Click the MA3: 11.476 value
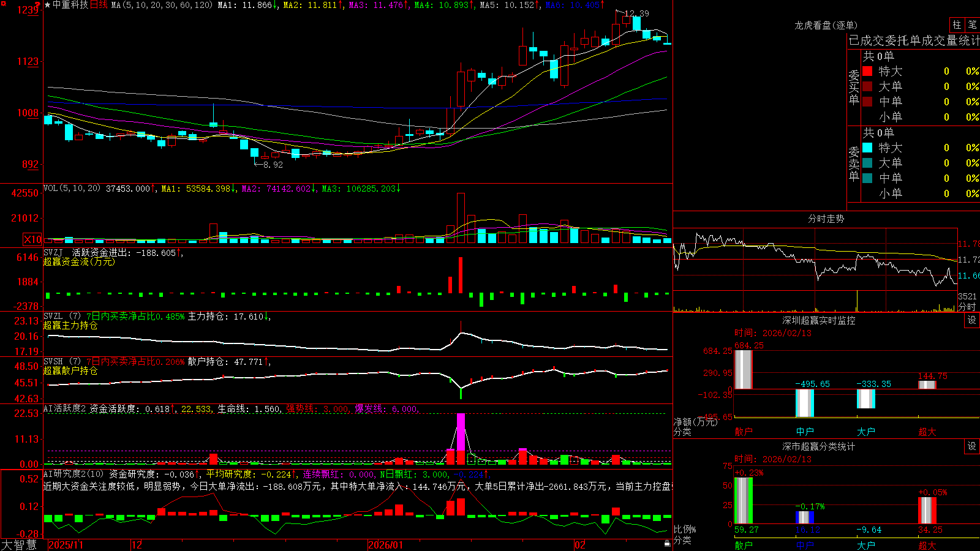 377,5
